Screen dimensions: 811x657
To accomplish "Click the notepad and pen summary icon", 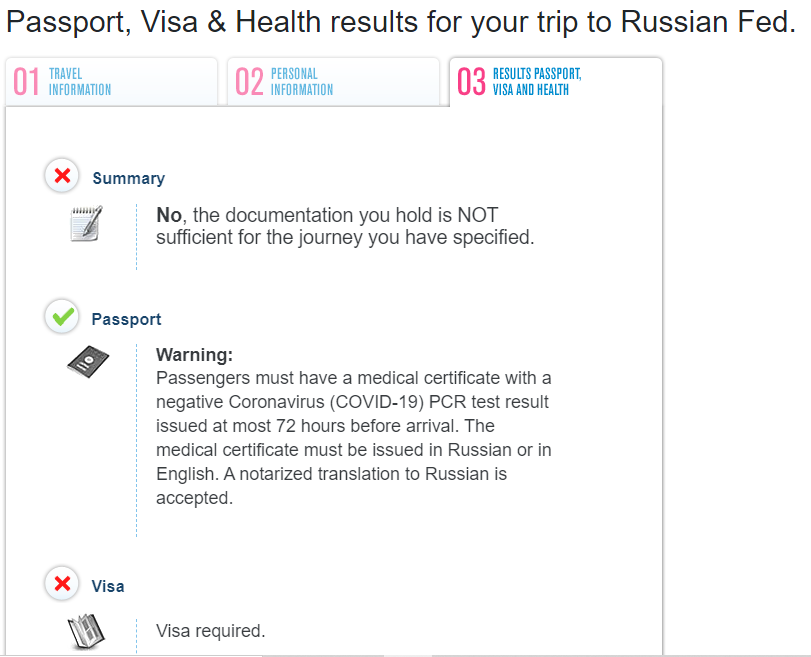I will (86, 223).
